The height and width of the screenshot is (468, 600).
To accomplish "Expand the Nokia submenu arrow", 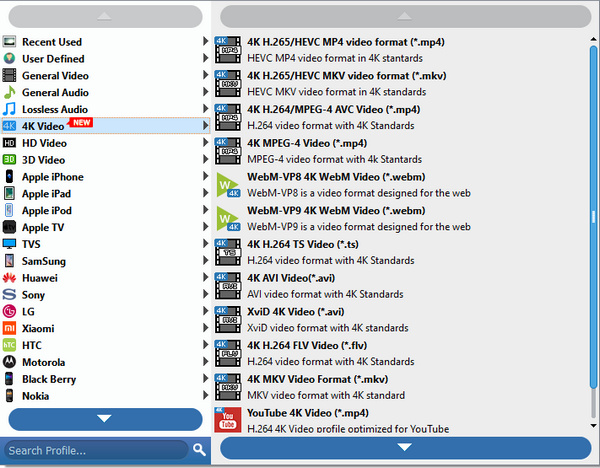I will (x=205, y=395).
